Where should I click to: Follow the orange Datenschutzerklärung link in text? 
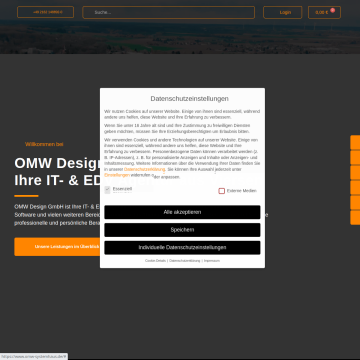click(144, 169)
